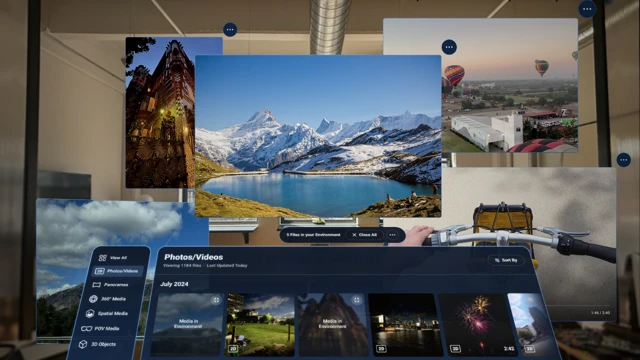Open more options beside Close All
The width and height of the screenshot is (640, 360).
[392, 235]
